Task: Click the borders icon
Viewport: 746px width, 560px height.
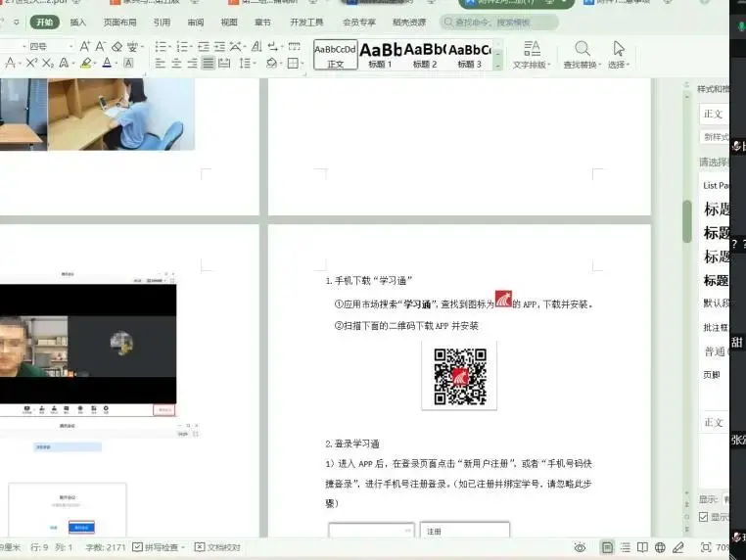Action: (x=293, y=63)
